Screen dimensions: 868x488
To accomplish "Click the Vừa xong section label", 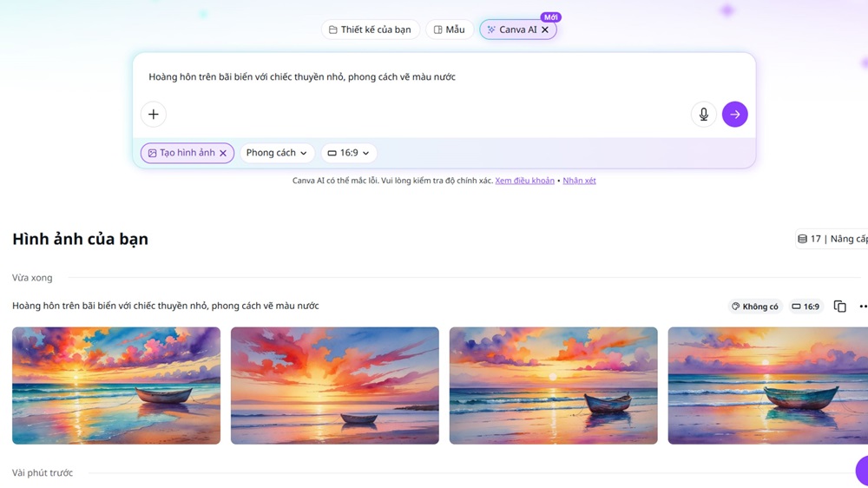I will (x=32, y=278).
